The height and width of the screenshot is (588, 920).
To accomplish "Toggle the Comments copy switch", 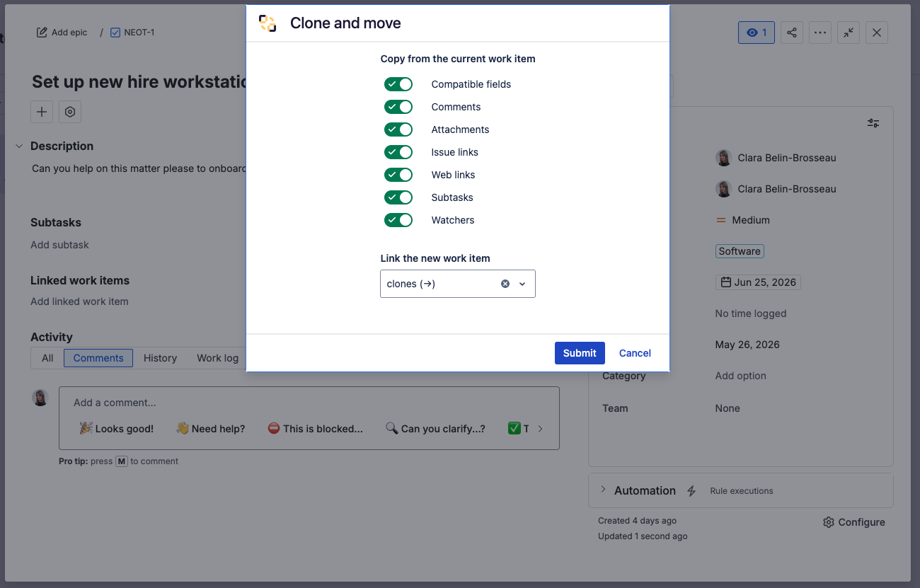I will (398, 107).
